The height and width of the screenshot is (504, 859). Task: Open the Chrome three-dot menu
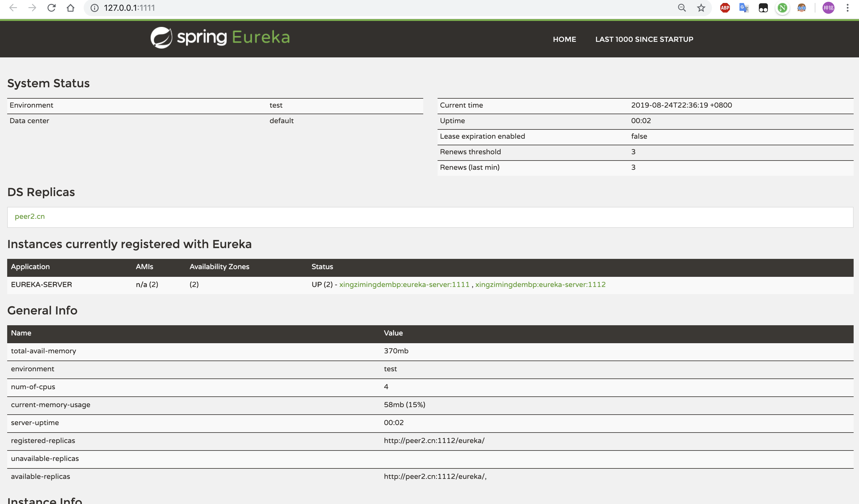(847, 8)
